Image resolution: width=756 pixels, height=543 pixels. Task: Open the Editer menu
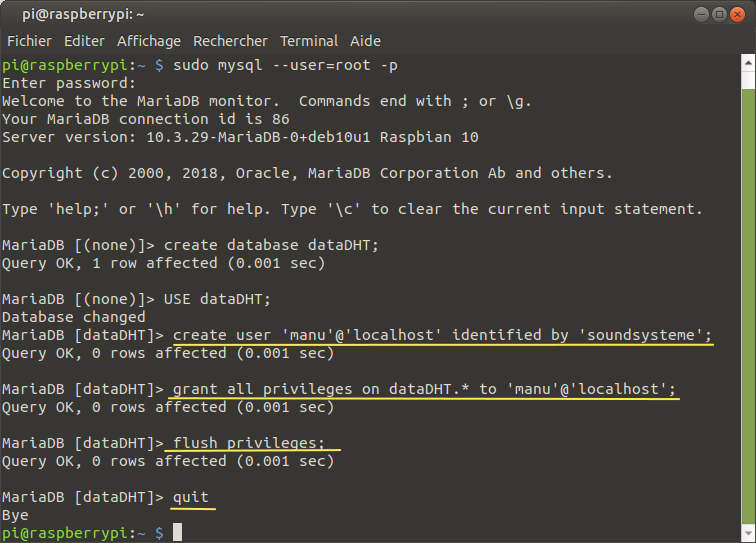point(84,41)
